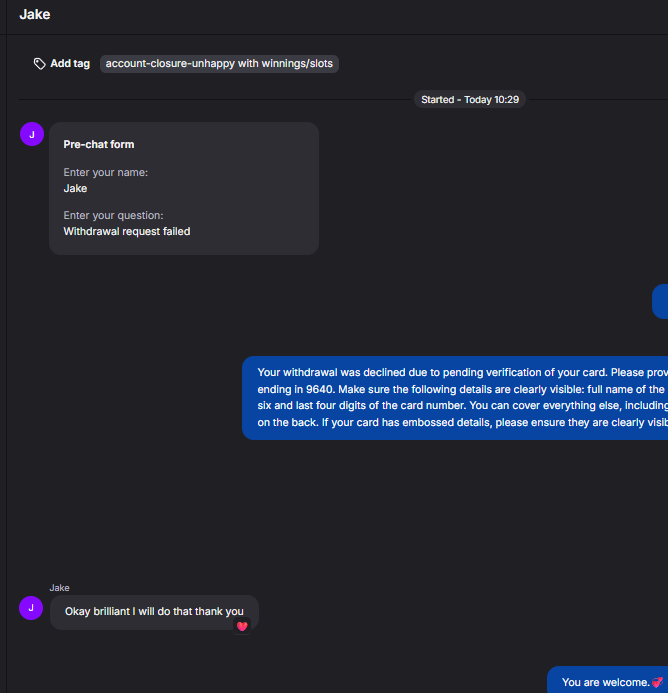Click the Started - Today 10:29 timestamp pill
The width and height of the screenshot is (668, 693).
point(470,99)
